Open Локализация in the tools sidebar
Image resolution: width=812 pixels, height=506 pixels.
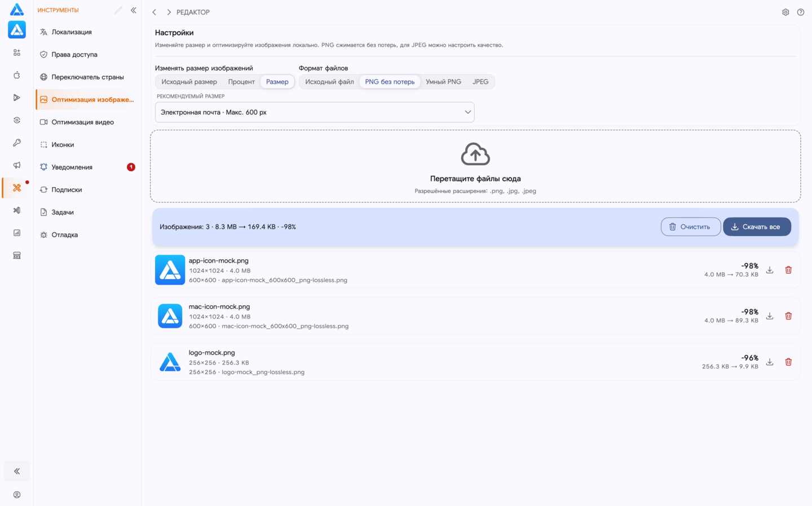pos(87,32)
